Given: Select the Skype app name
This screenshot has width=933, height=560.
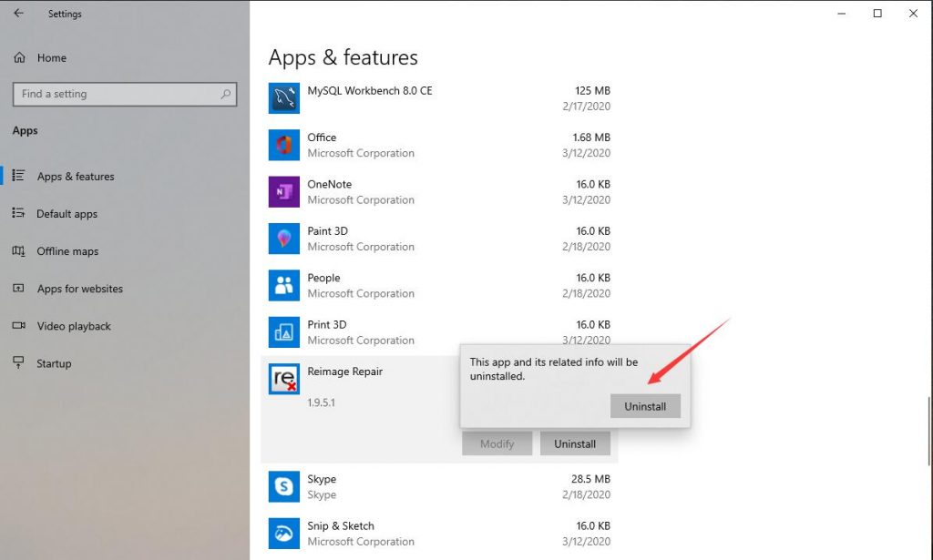Looking at the screenshot, I should coord(322,479).
